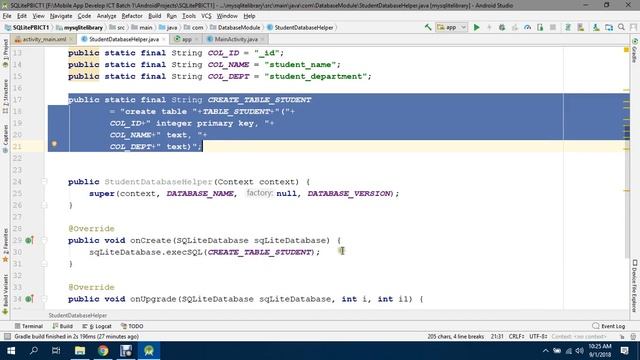
Task: Click 21:31 cursor position in status bar
Action: pyautogui.click(x=497, y=337)
